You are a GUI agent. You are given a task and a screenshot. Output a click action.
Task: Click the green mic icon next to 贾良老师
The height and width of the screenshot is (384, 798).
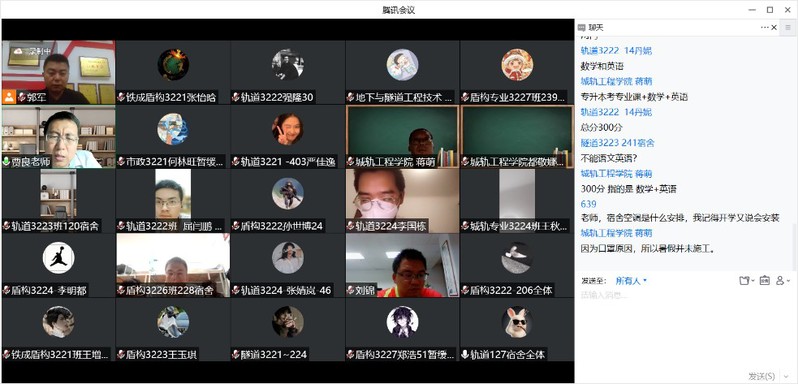click(x=6, y=162)
